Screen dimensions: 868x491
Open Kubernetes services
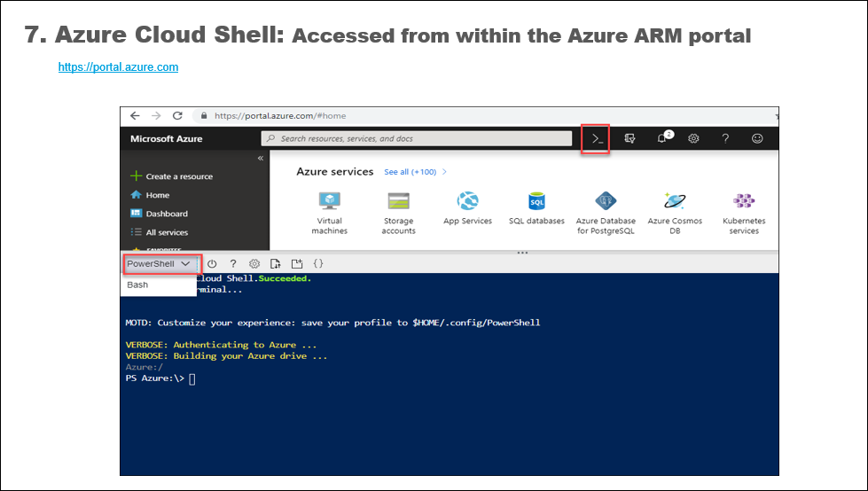(744, 213)
